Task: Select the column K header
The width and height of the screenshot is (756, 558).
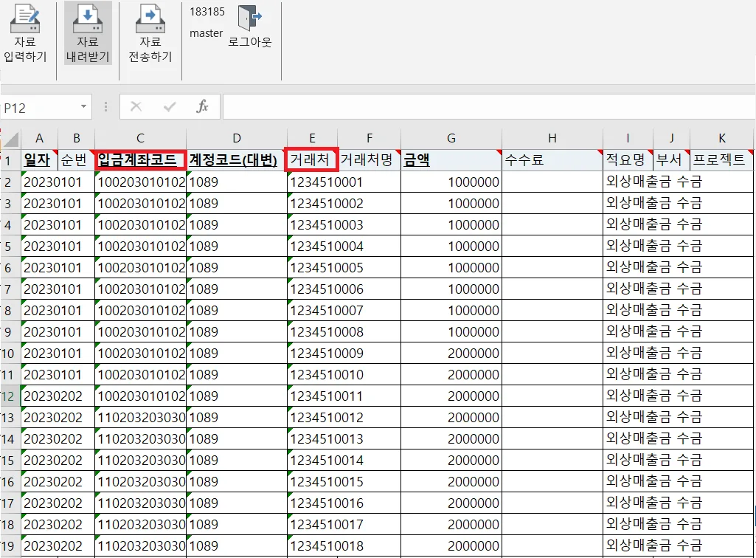Action: point(722,139)
